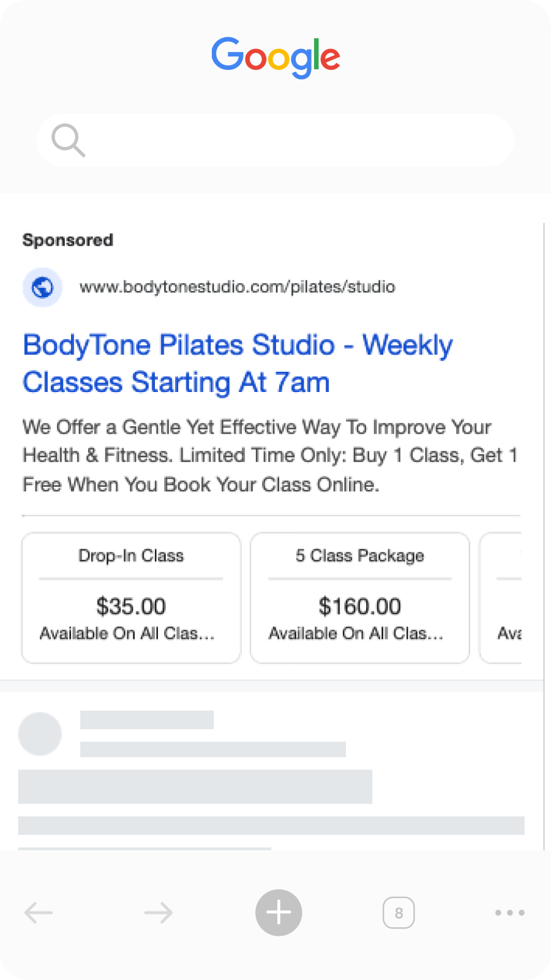Select the 5 Class Package $160.00 card
Viewport: 551px width, 980px height.
tap(359, 597)
